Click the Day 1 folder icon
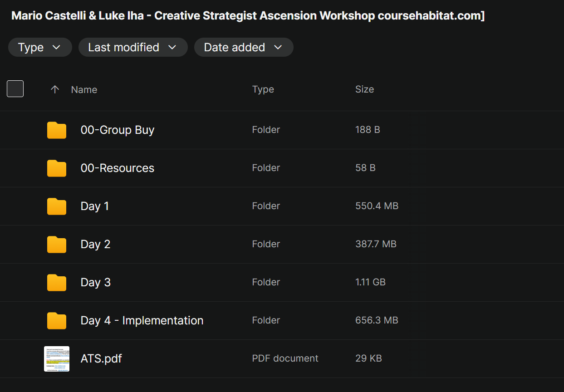564x392 pixels. pyautogui.click(x=57, y=206)
